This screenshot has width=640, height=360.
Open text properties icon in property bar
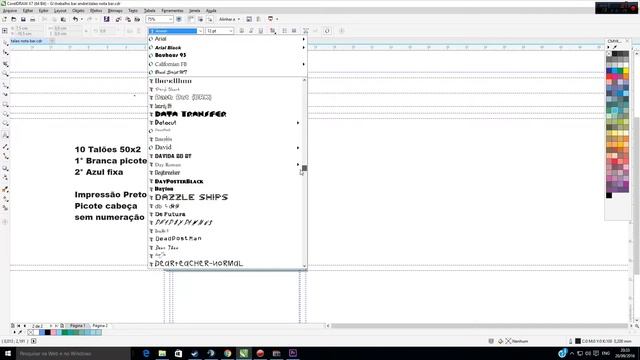click(306, 31)
